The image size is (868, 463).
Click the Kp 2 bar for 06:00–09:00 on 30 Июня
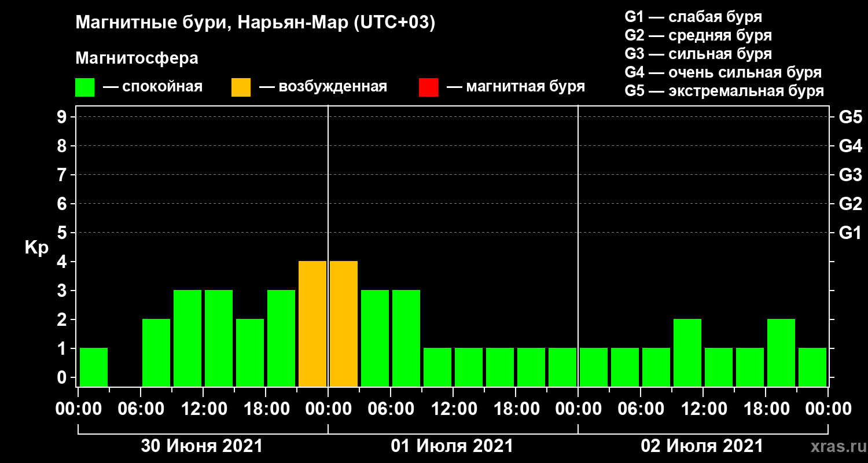[x=156, y=352]
